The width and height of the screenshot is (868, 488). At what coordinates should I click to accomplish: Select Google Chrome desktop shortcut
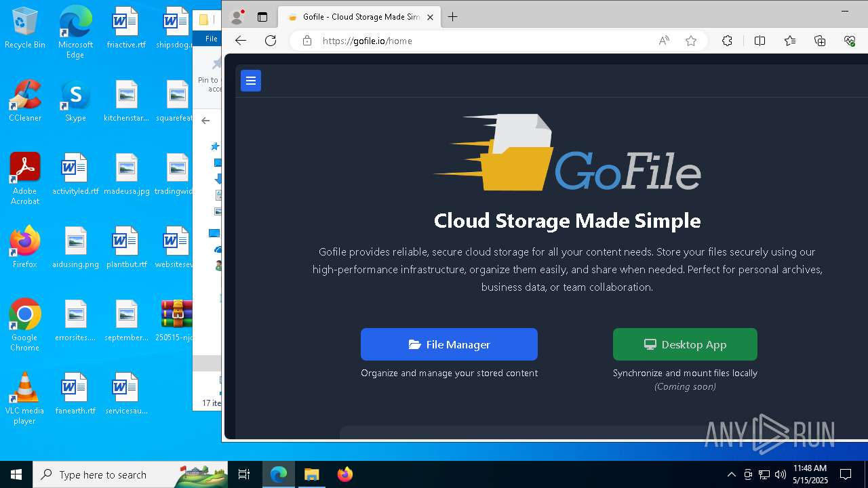[25, 325]
